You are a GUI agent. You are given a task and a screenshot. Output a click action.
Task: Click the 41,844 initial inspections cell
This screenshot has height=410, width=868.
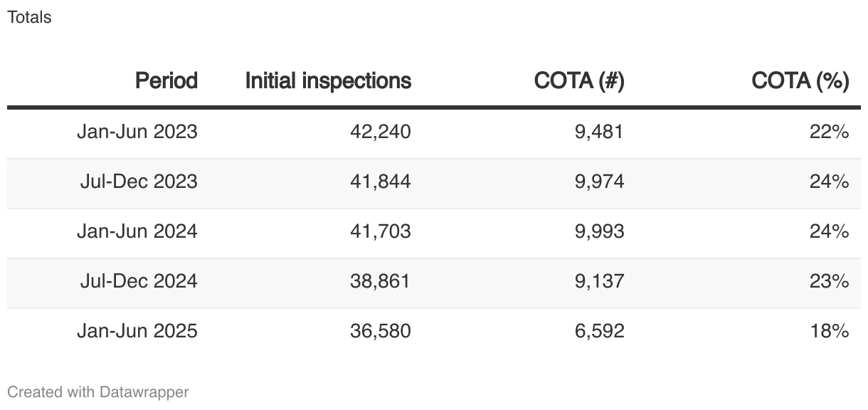pyautogui.click(x=381, y=182)
